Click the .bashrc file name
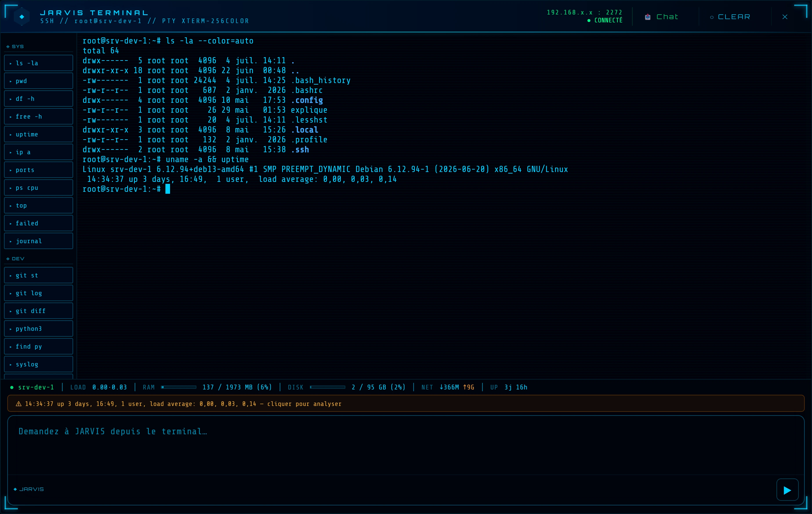Viewport: 812px width, 514px height. pyautogui.click(x=307, y=90)
